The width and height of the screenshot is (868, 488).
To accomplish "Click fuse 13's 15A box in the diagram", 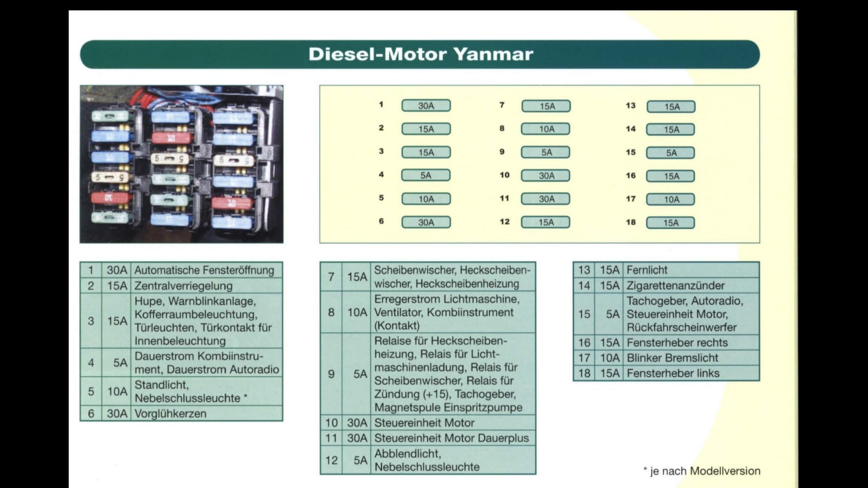I will [x=671, y=107].
